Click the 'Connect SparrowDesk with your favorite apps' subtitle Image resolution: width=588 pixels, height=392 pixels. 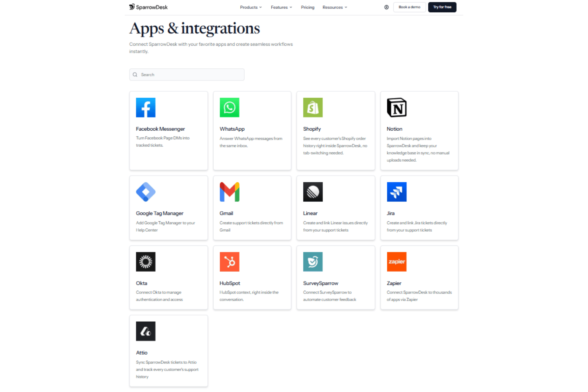[211, 48]
